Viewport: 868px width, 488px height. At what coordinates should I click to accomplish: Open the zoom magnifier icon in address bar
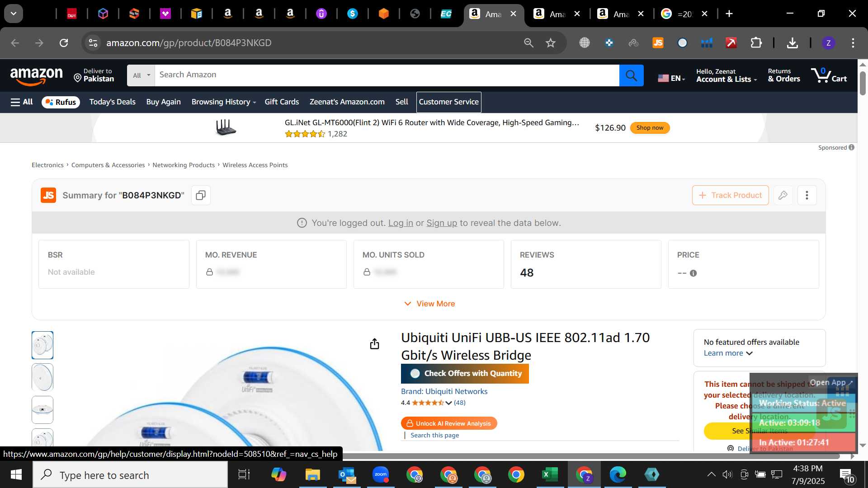(x=528, y=43)
